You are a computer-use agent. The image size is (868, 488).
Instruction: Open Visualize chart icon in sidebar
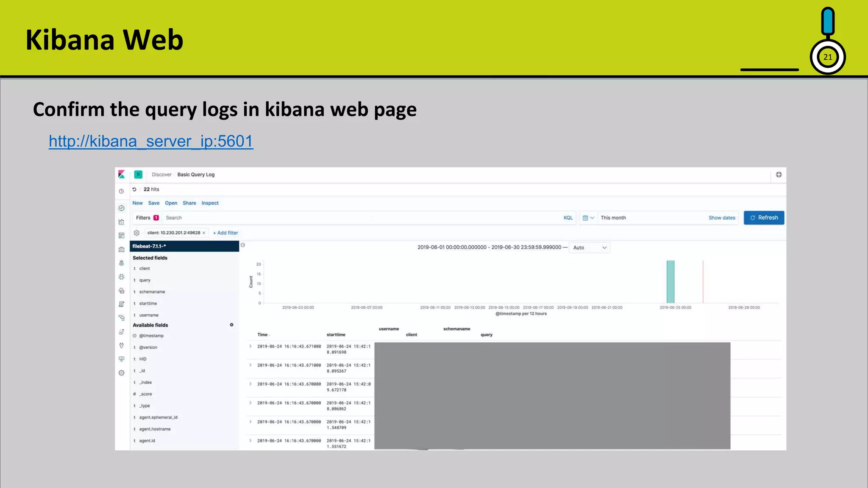[x=121, y=222]
